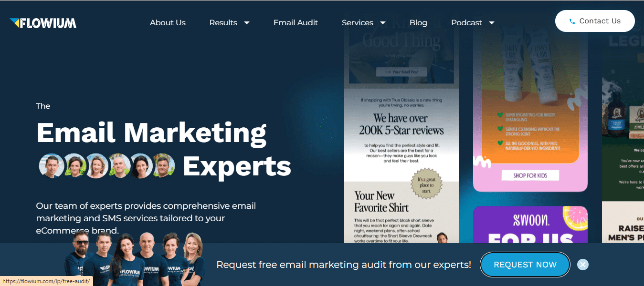Click the Podcast menu label

pyautogui.click(x=466, y=23)
